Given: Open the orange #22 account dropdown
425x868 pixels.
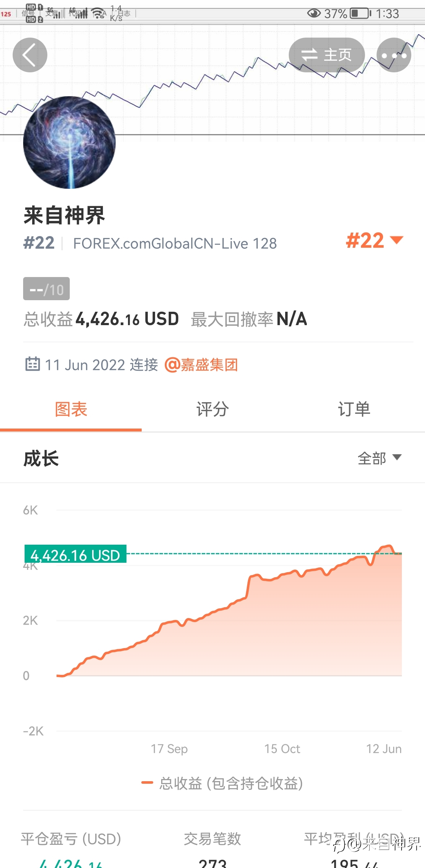Looking at the screenshot, I should point(374,241).
